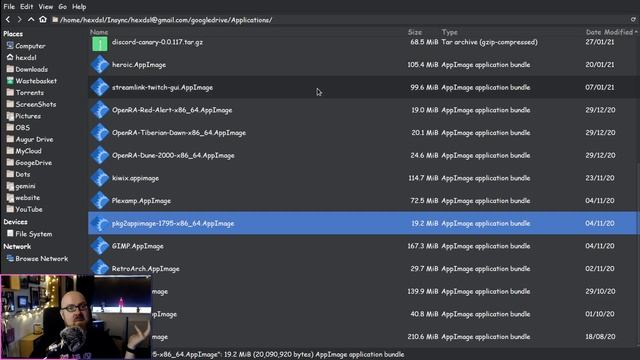640x360 pixels.
Task: Open OBS folder in sidebar
Action: click(x=18, y=127)
